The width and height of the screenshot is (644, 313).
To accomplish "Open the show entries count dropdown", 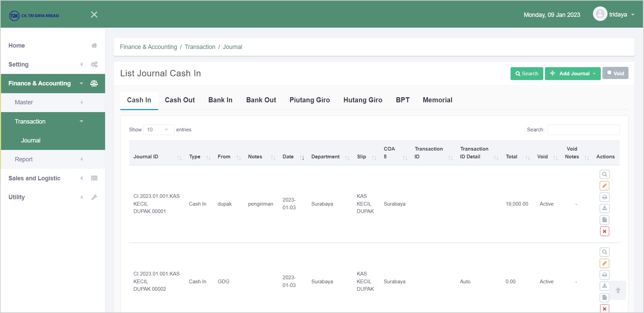I will pos(158,130).
